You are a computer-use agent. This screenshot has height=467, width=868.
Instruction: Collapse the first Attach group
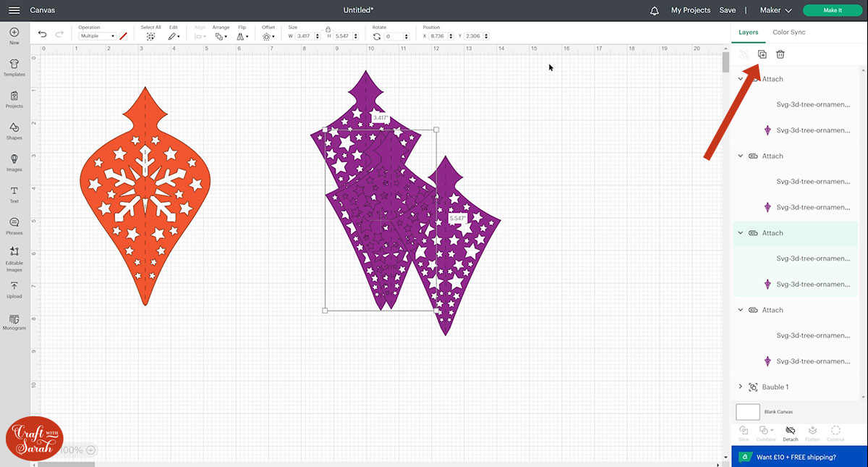[741, 79]
